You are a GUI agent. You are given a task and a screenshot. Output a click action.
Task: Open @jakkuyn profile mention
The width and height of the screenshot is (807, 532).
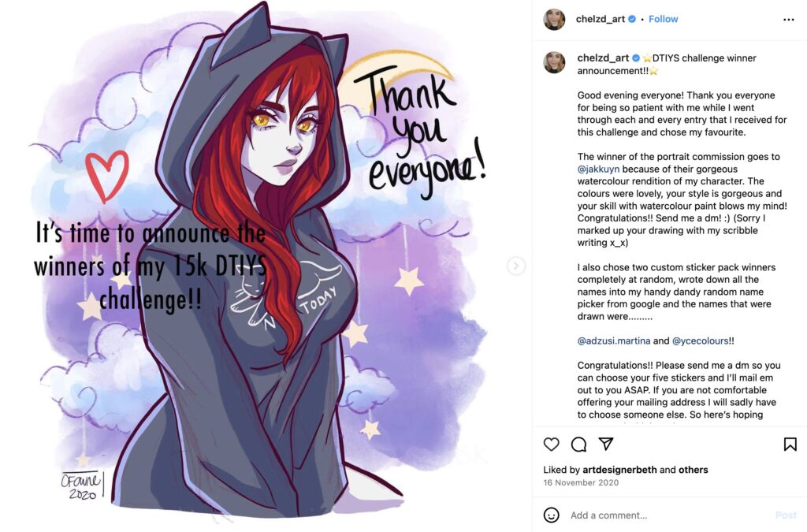[598, 169]
